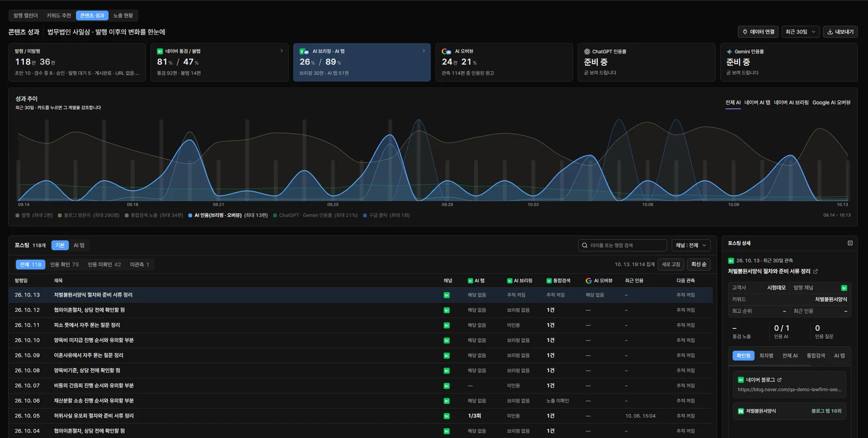
Task: Open external link icon beside post title
Action: coord(815,272)
